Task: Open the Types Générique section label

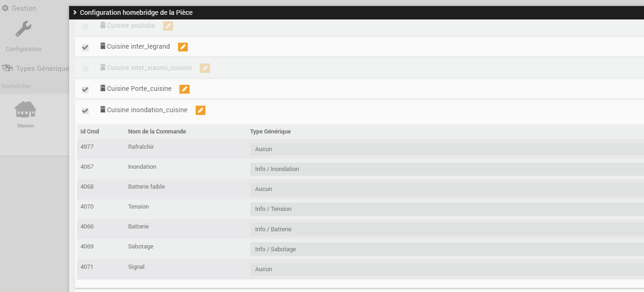Action: [x=42, y=69]
